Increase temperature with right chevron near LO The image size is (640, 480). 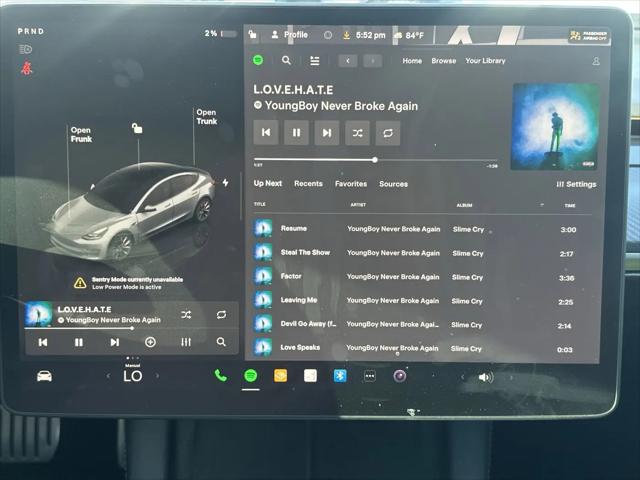coord(158,376)
